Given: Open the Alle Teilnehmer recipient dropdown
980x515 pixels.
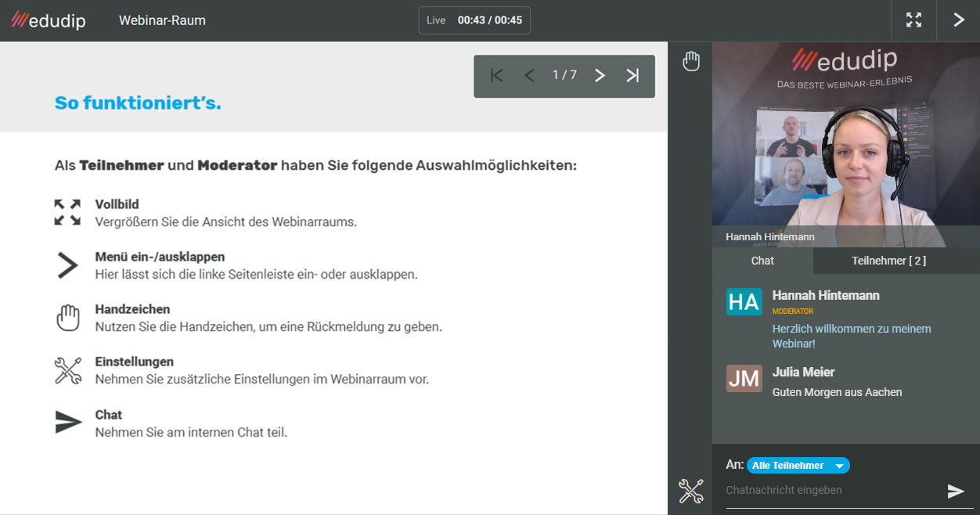Looking at the screenshot, I should pyautogui.click(x=798, y=466).
